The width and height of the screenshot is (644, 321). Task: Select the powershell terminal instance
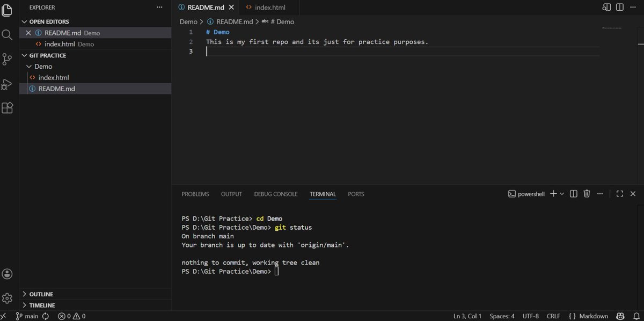526,194
